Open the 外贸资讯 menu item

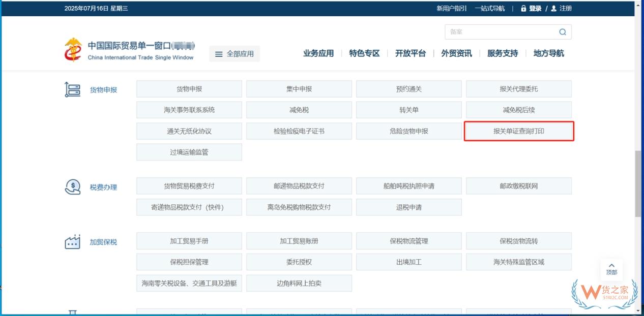point(456,53)
